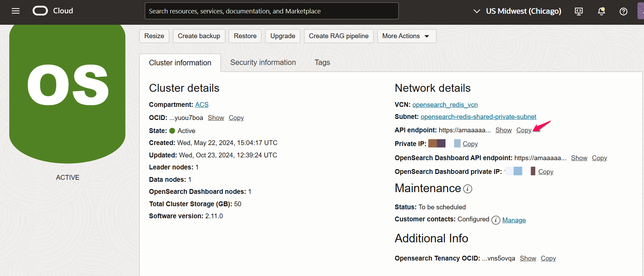
Task: Switch to the Tags tab
Action: click(322, 63)
